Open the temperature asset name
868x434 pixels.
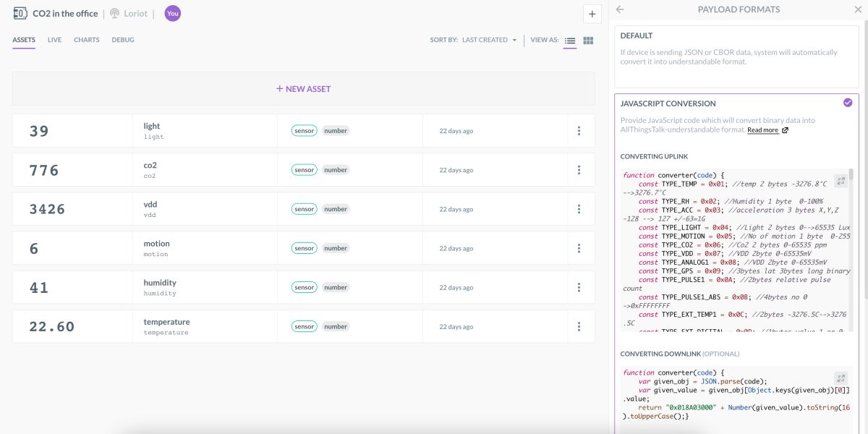[x=166, y=321]
